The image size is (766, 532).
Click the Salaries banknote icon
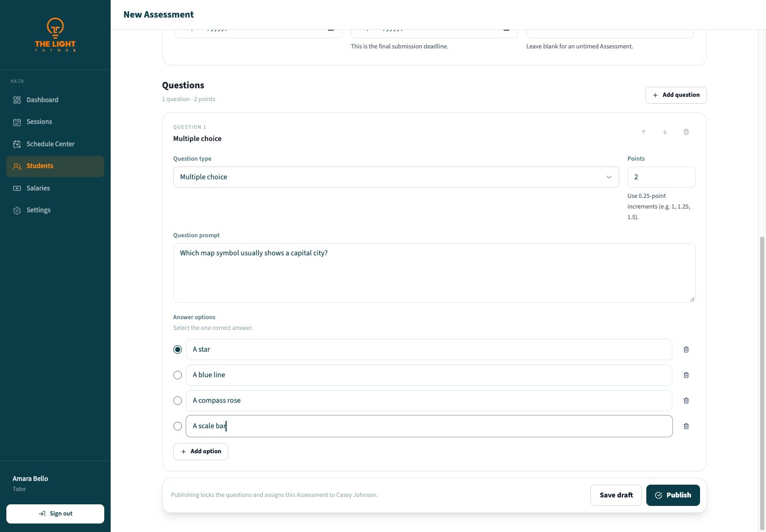[x=17, y=188]
